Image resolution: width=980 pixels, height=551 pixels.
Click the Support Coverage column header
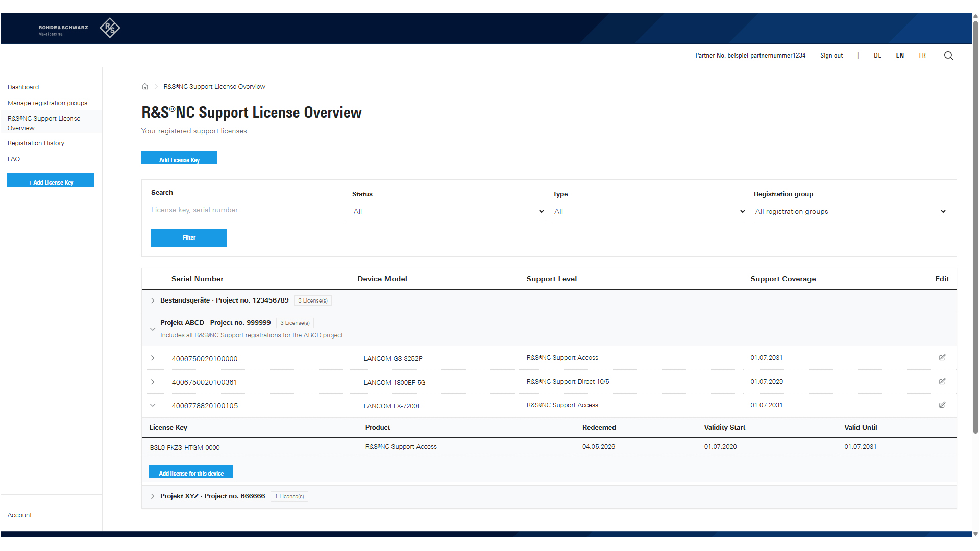pyautogui.click(x=783, y=279)
